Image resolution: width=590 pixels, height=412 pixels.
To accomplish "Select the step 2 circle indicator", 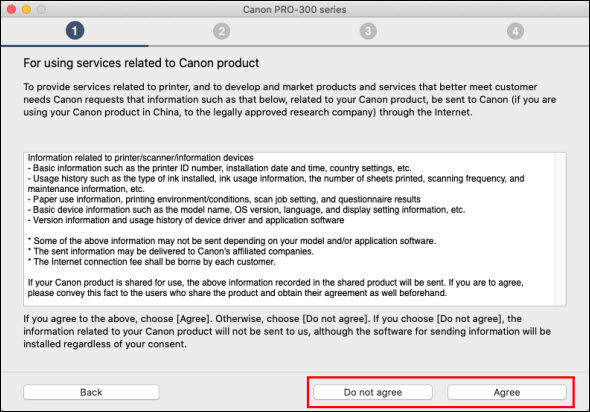I will tap(222, 31).
